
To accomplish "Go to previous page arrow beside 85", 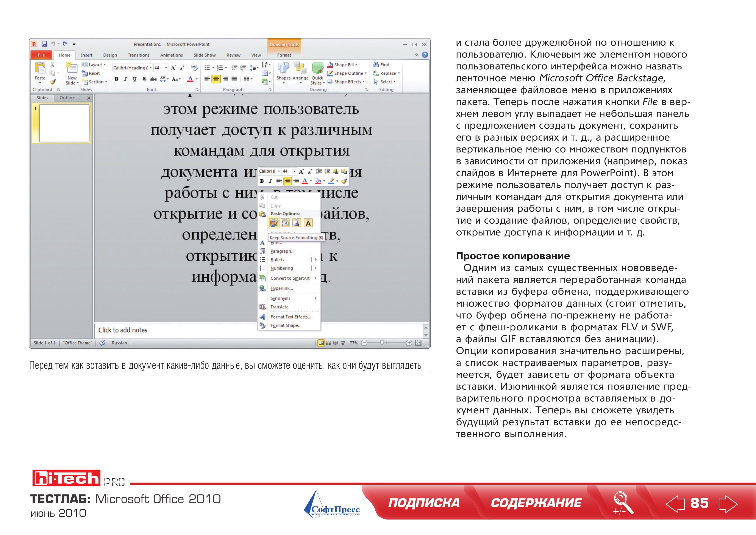I will [x=675, y=504].
